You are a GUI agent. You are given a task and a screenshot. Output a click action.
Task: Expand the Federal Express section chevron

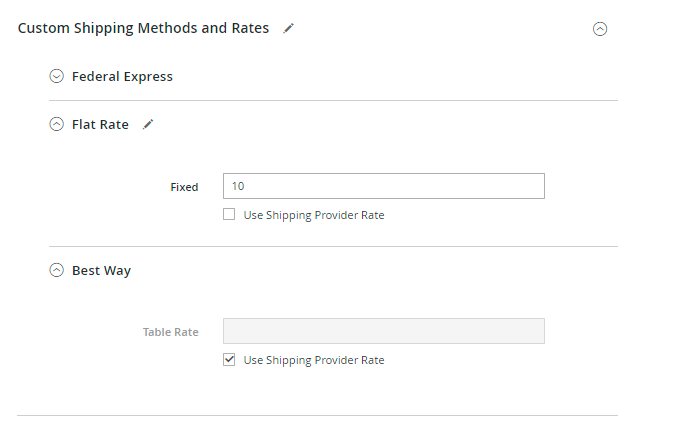(x=57, y=76)
